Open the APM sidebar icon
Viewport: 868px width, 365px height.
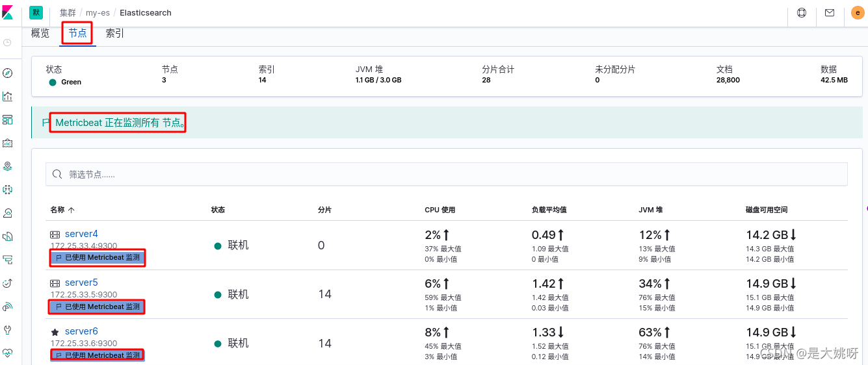[x=8, y=260]
